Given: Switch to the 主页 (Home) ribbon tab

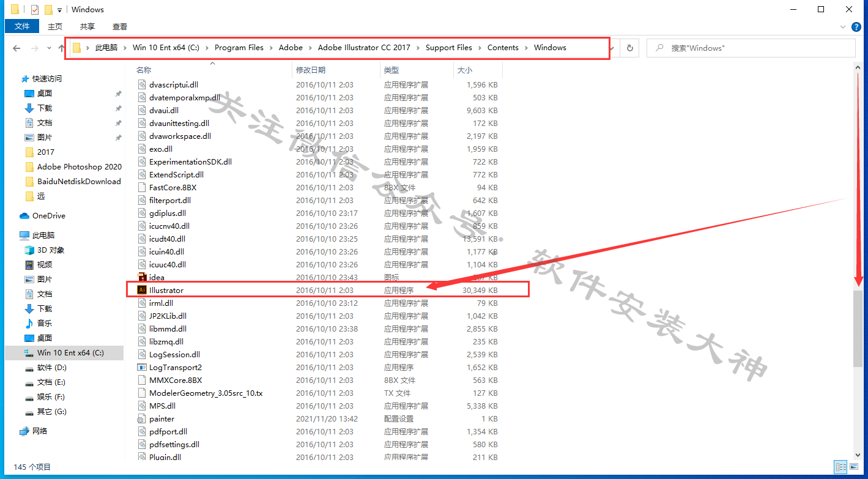Looking at the screenshot, I should tap(55, 26).
